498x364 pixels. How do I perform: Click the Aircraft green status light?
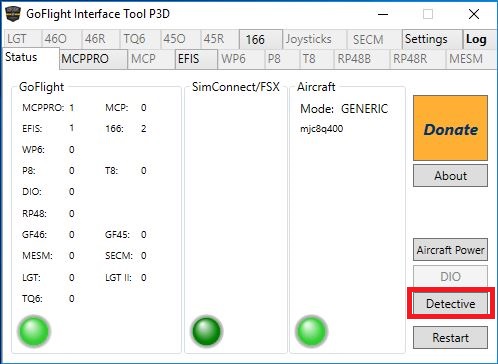click(x=311, y=331)
